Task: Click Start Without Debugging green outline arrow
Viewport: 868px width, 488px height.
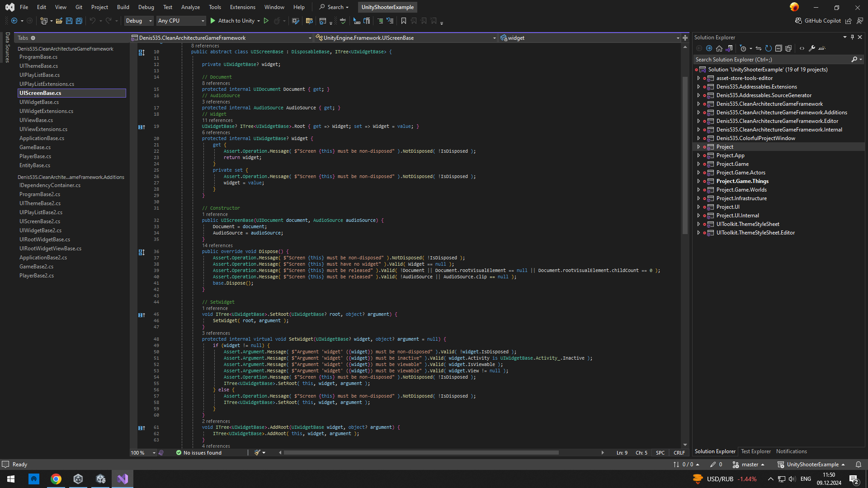Action: (x=266, y=21)
